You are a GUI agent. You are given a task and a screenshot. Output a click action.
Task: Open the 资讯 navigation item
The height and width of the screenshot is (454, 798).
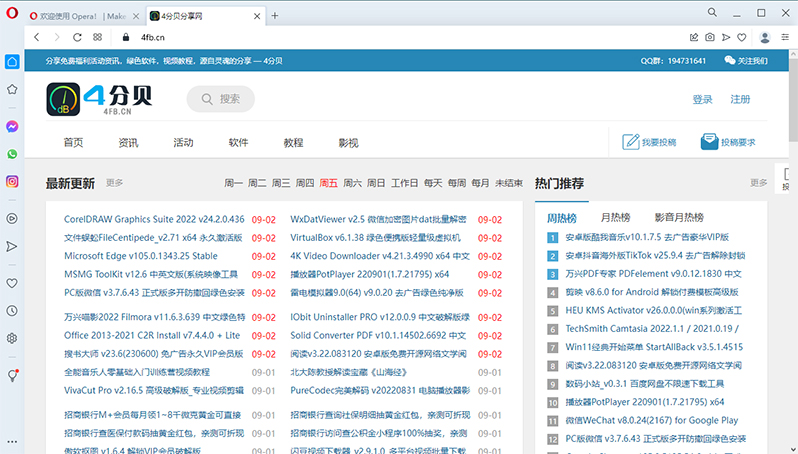[x=128, y=143]
